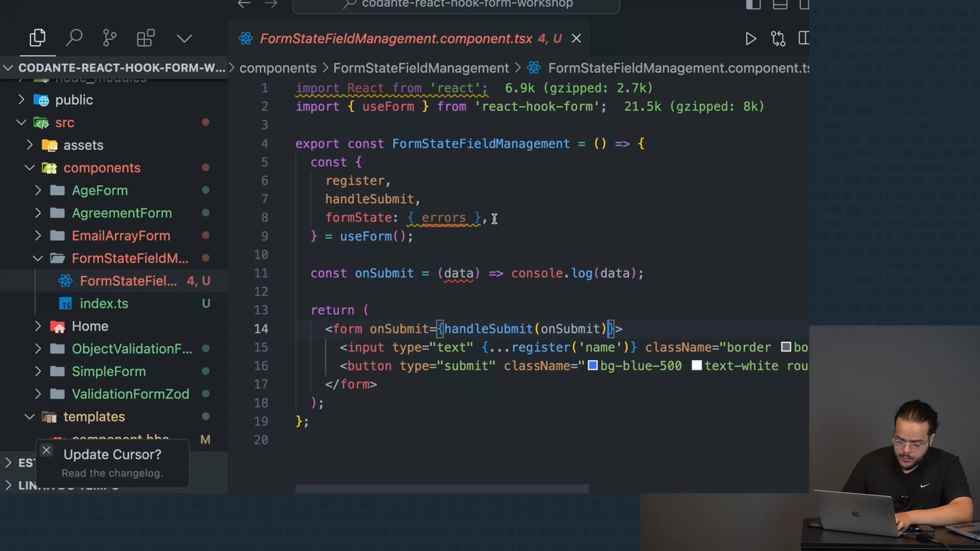The width and height of the screenshot is (980, 551).
Task: Open the Extensions view icon
Action: (x=145, y=38)
